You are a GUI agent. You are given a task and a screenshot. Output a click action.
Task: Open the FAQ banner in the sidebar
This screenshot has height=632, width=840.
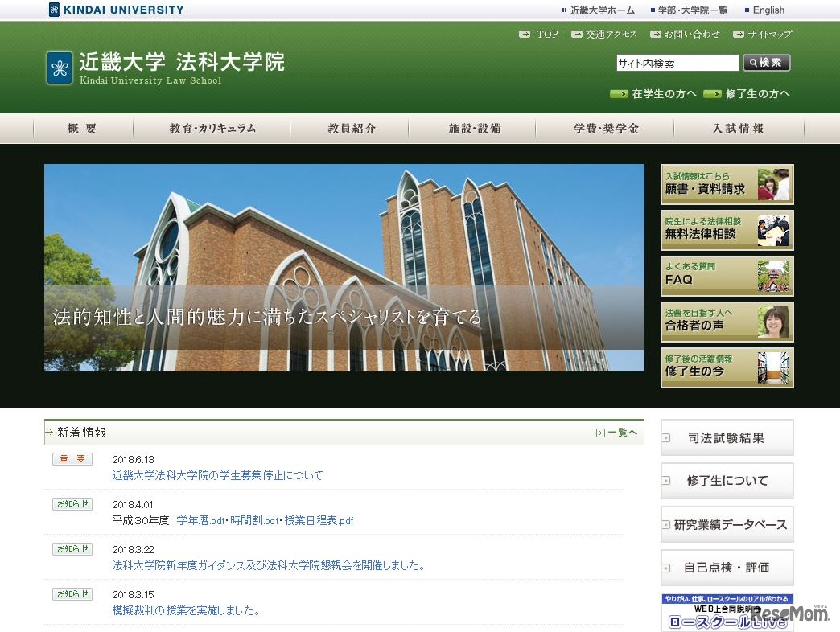pyautogui.click(x=726, y=276)
